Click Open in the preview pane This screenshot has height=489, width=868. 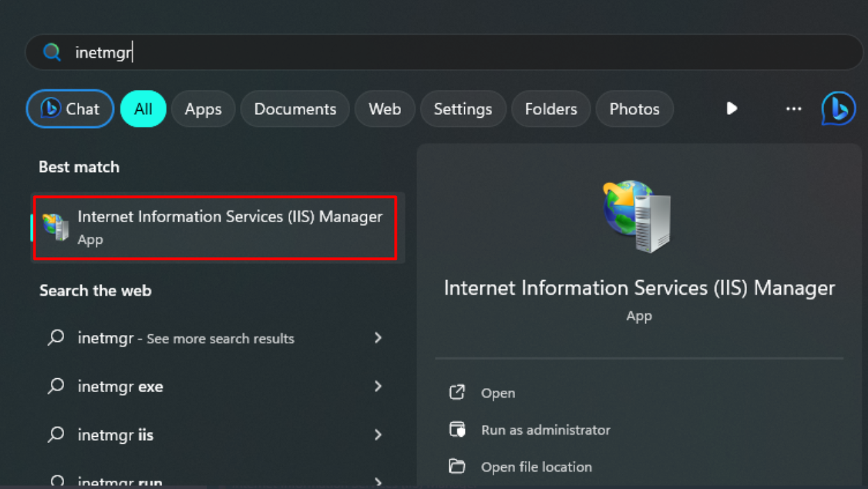tap(498, 393)
